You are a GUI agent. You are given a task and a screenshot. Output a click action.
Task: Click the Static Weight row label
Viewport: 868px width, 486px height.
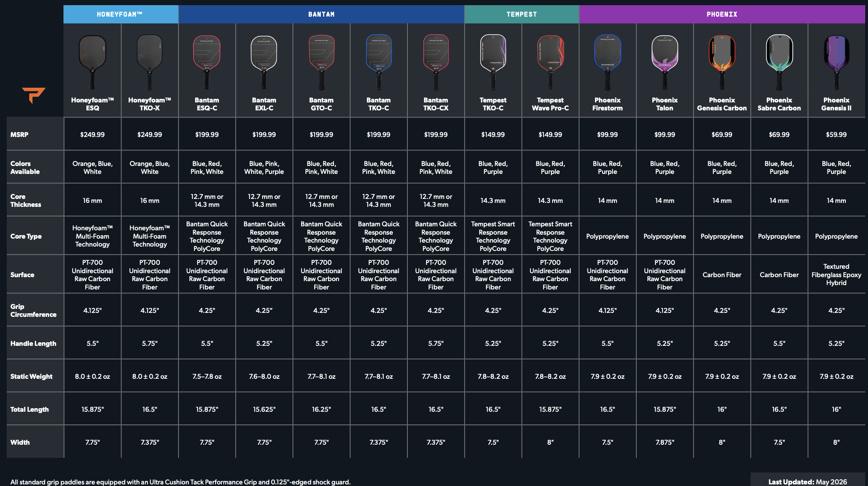[x=31, y=376]
